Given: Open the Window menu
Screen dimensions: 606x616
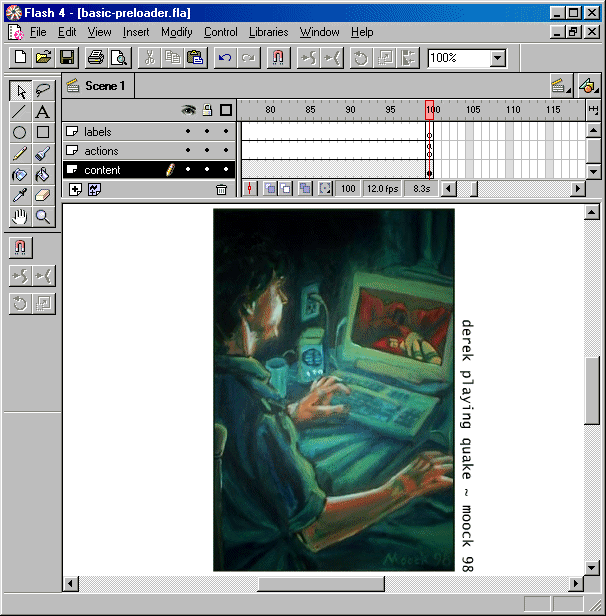Looking at the screenshot, I should 320,32.
